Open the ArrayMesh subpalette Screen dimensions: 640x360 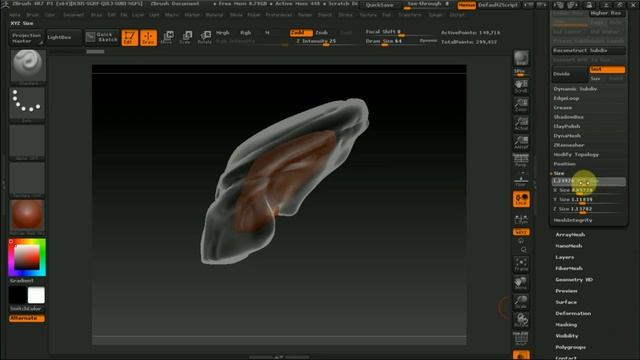tap(570, 235)
